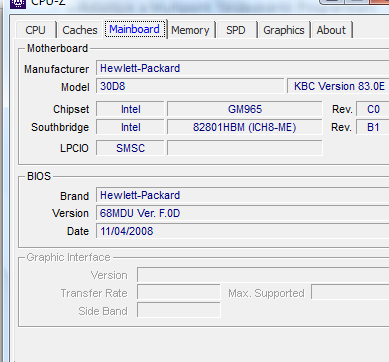Screen dimensions: 389x362
Task: Click the Southbridge vendor Intel field
Action: (x=130, y=127)
